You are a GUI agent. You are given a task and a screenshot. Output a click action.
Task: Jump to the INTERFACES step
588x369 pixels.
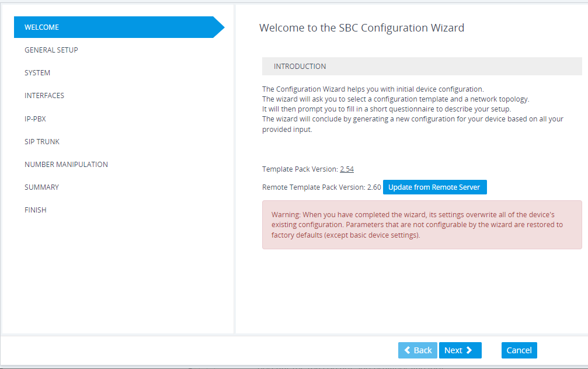tap(44, 95)
